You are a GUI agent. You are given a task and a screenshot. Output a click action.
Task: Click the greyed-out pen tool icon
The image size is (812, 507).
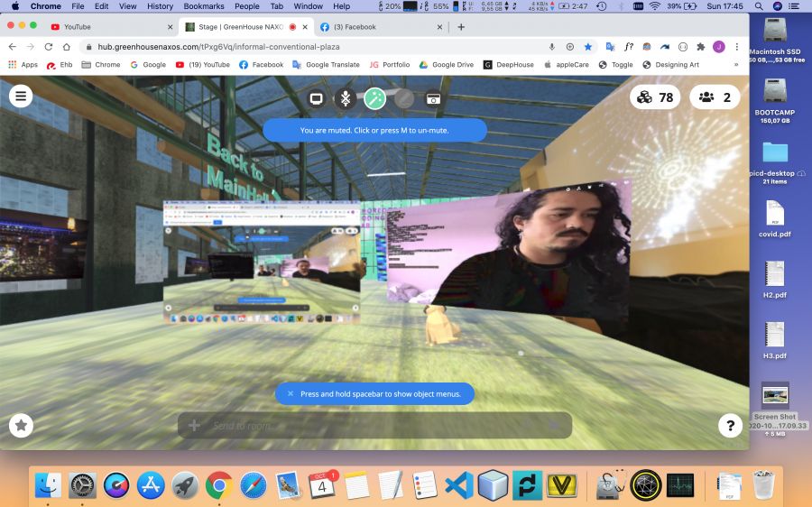tap(404, 98)
